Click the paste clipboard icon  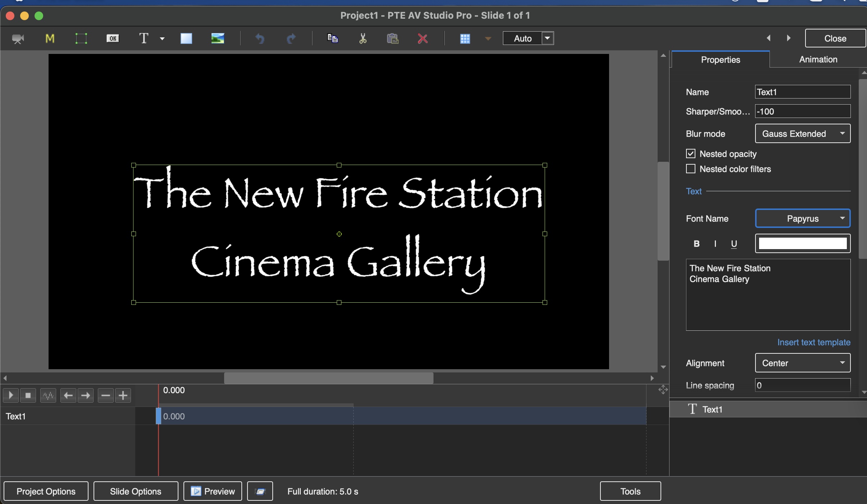(x=392, y=38)
